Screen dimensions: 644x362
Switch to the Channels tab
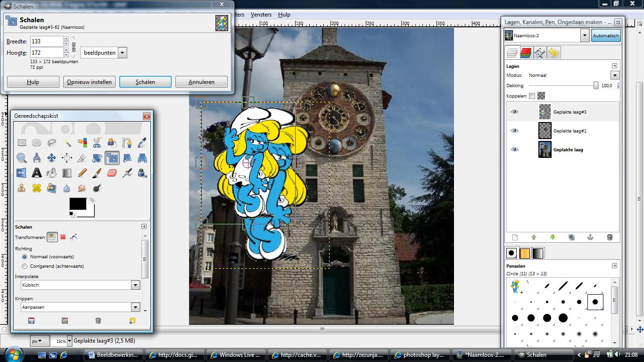tap(526, 53)
